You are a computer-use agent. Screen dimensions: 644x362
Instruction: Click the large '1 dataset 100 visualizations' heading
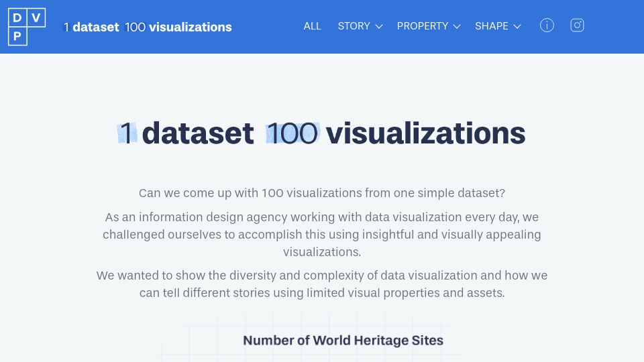coord(321,133)
